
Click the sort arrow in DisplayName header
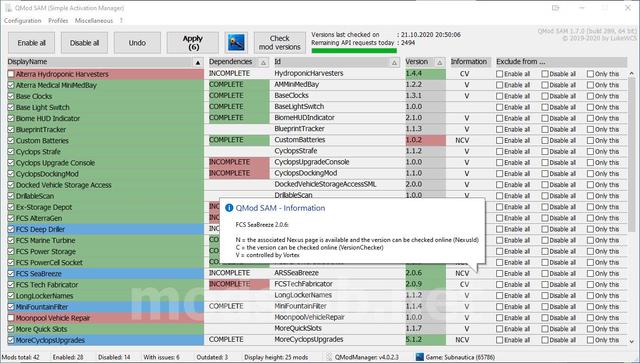click(x=198, y=62)
